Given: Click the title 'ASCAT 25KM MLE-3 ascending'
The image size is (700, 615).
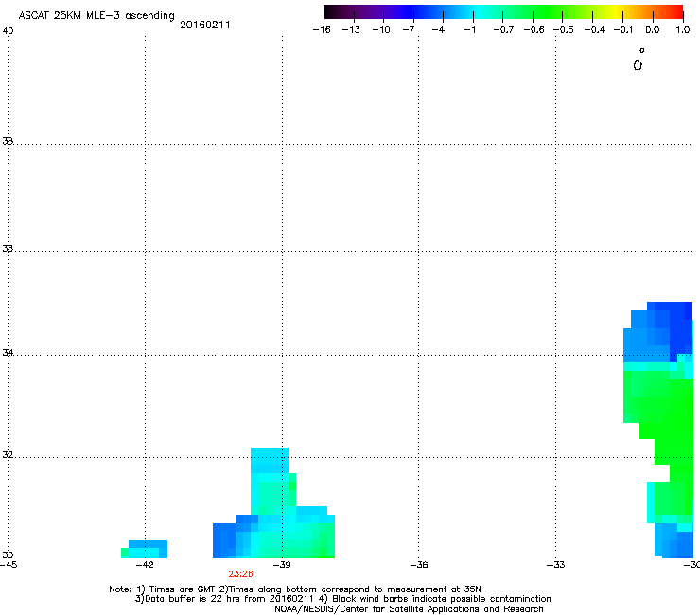Looking at the screenshot, I should pos(96,15).
